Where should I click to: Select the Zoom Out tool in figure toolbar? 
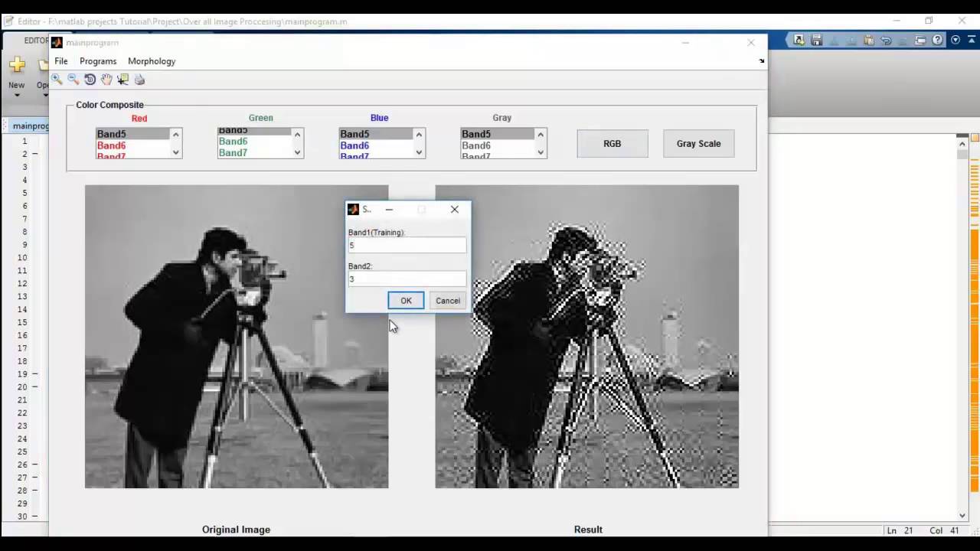click(x=73, y=79)
